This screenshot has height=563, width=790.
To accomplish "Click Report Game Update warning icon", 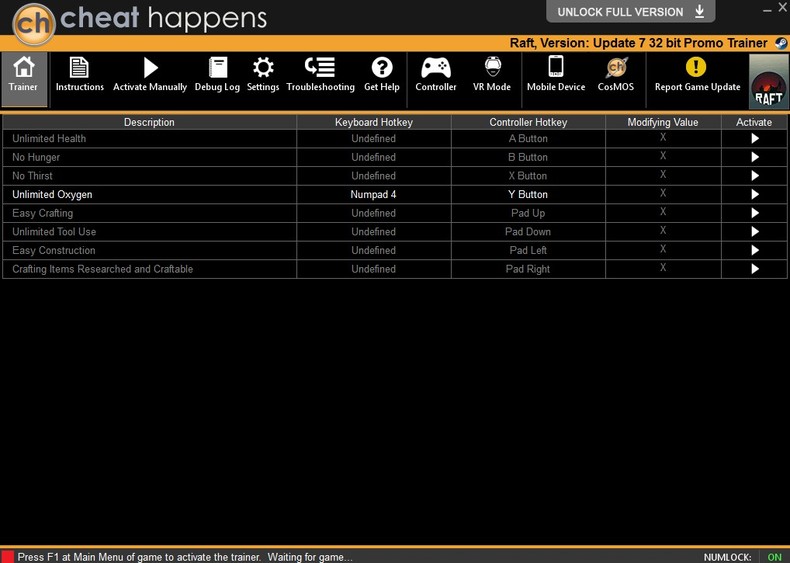I will click(696, 69).
